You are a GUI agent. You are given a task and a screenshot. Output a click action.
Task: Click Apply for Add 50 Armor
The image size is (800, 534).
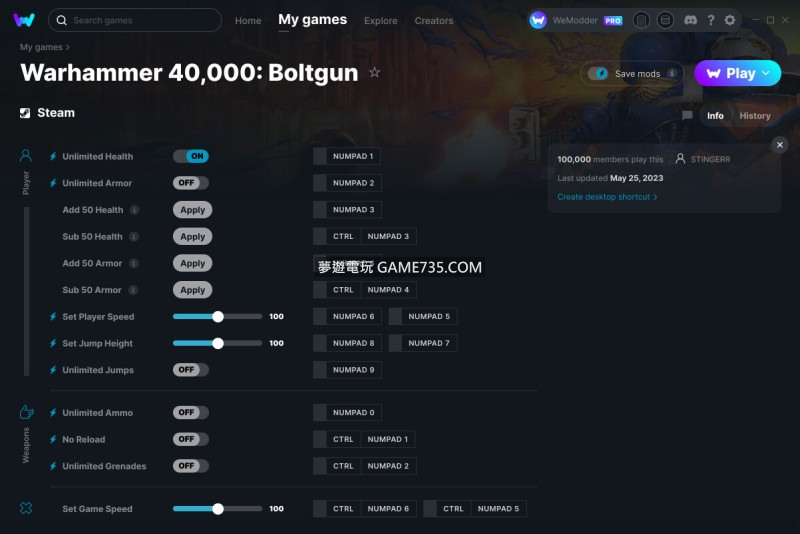(x=192, y=263)
